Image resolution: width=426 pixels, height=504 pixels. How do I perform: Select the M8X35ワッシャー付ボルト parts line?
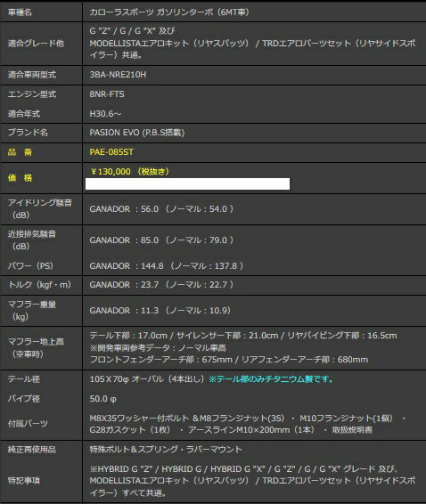[x=248, y=418]
